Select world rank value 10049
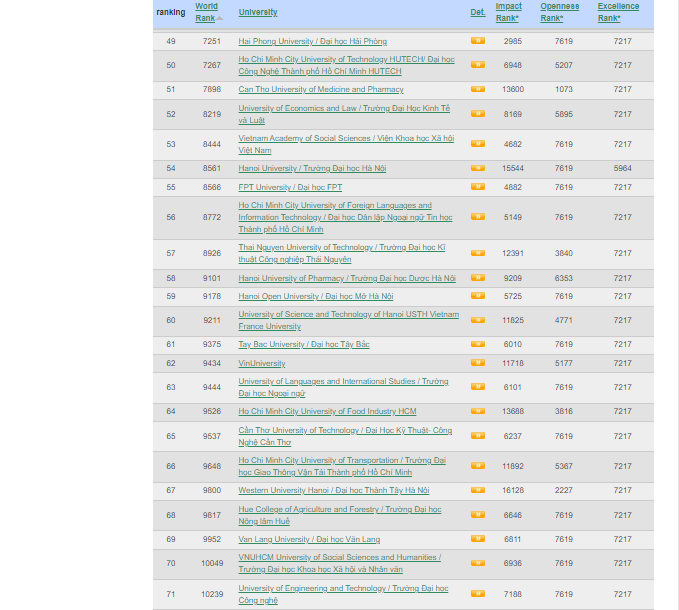Image resolution: width=679 pixels, height=610 pixels. 212,563
